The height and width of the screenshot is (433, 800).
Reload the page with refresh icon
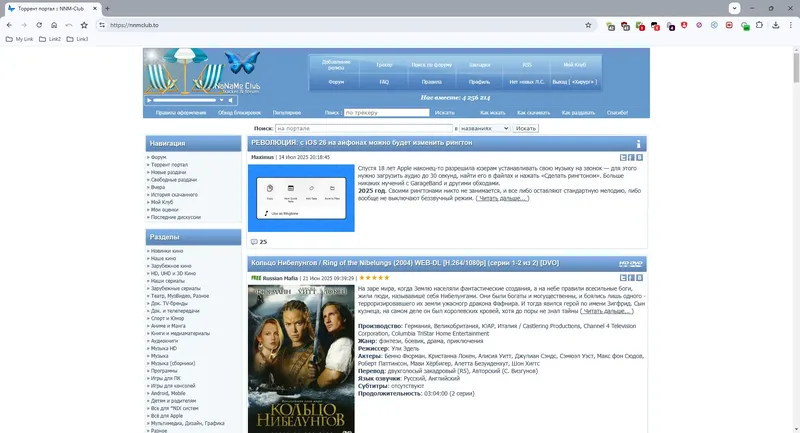[x=39, y=25]
